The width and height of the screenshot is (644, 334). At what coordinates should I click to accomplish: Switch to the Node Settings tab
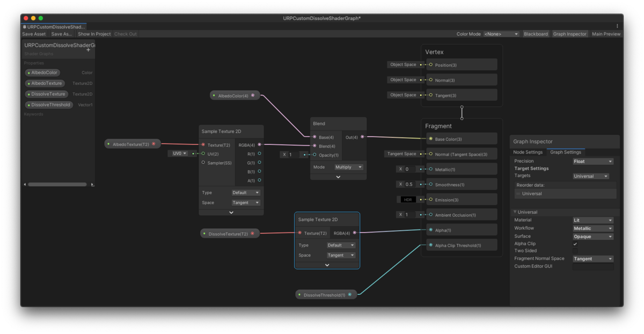pos(528,152)
